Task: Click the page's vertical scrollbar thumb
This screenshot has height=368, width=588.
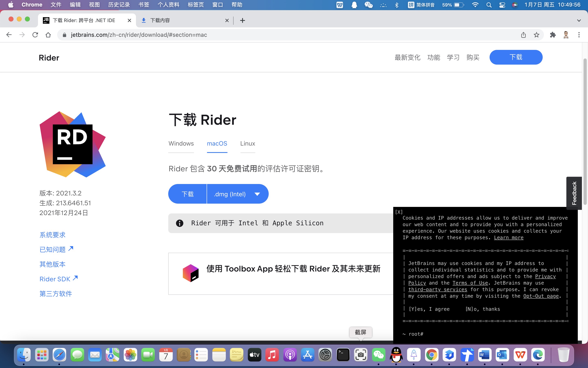Action: click(585, 131)
